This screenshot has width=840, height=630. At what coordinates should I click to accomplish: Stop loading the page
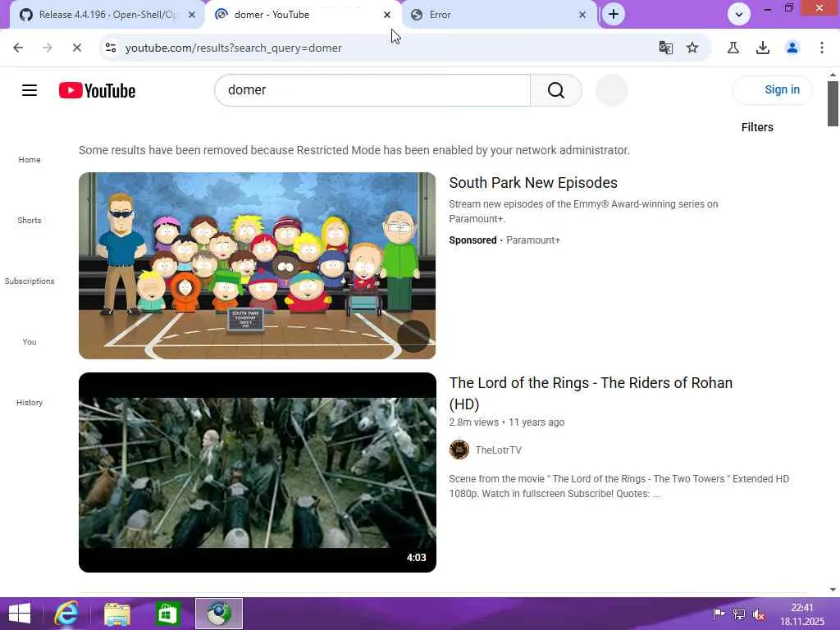76,48
